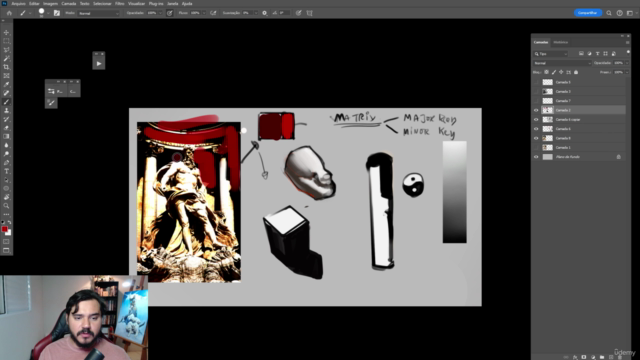
Task: Open the tool preset picker arrow
Action: (30, 13)
